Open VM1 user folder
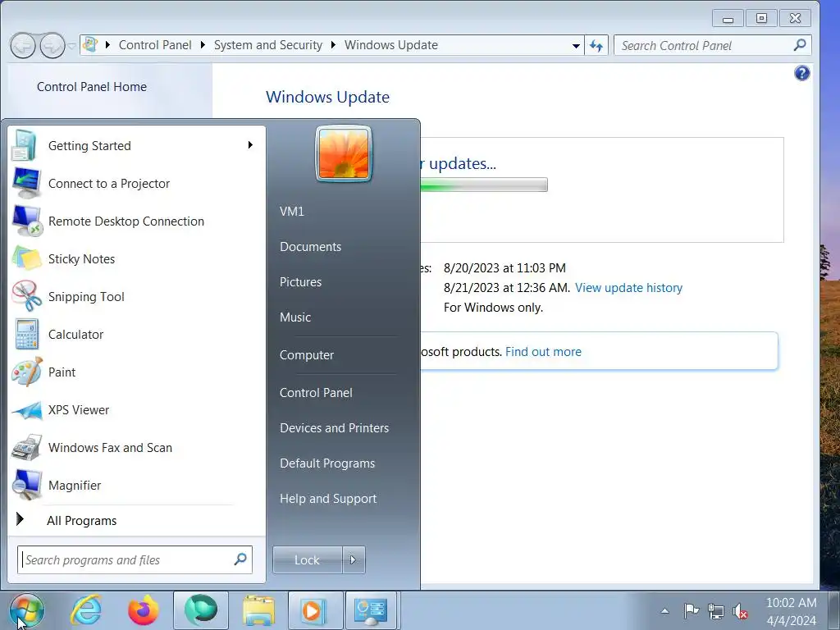 click(x=292, y=211)
